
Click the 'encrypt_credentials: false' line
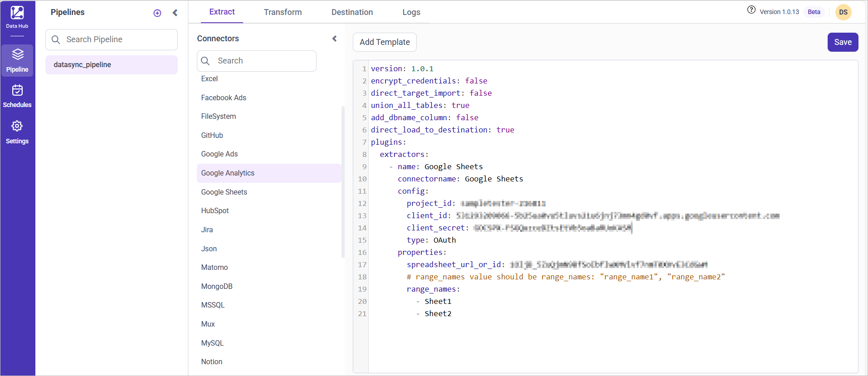(429, 81)
